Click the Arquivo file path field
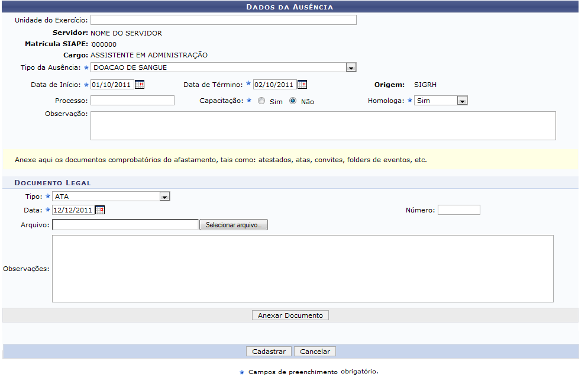The image size is (588, 377). pos(125,225)
